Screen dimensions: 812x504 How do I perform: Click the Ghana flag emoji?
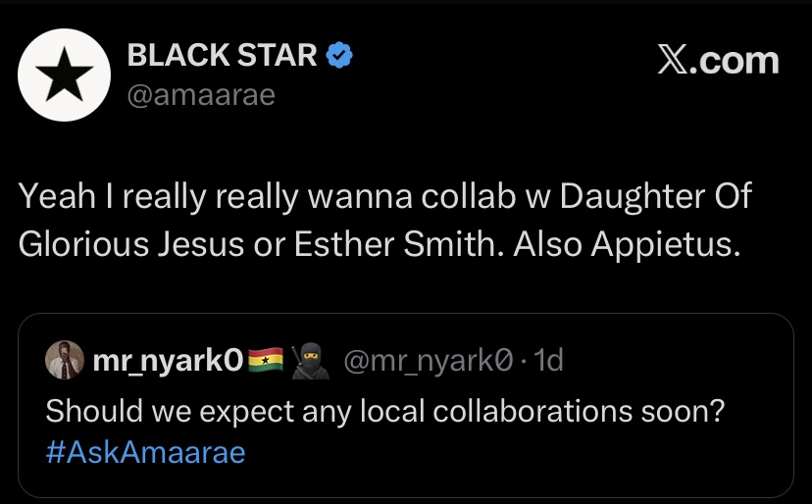(x=266, y=361)
